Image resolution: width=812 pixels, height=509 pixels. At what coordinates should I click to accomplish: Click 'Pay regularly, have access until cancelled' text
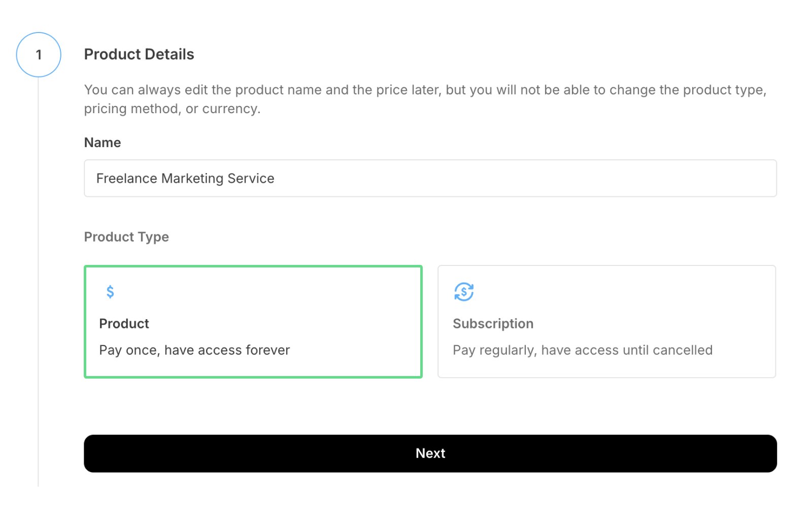[583, 350]
